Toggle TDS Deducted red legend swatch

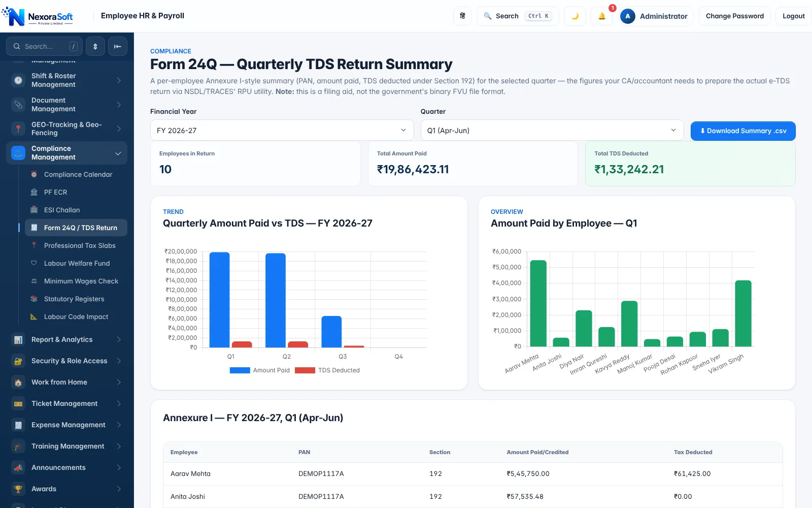[x=304, y=370]
